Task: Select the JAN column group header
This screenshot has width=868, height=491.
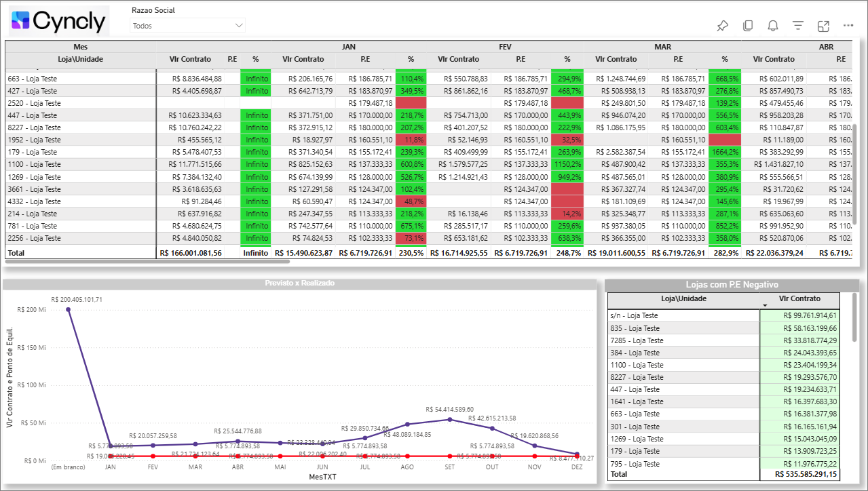Action: (x=349, y=47)
